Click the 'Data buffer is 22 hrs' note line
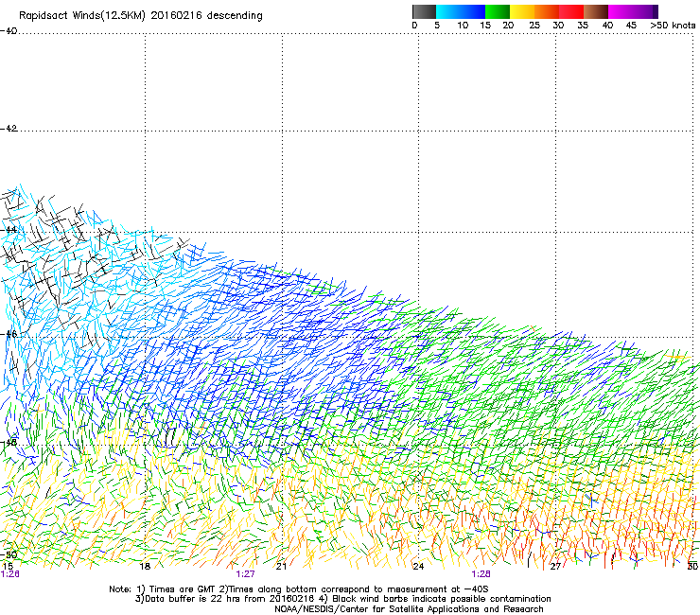The width and height of the screenshot is (700, 615). 342,599
